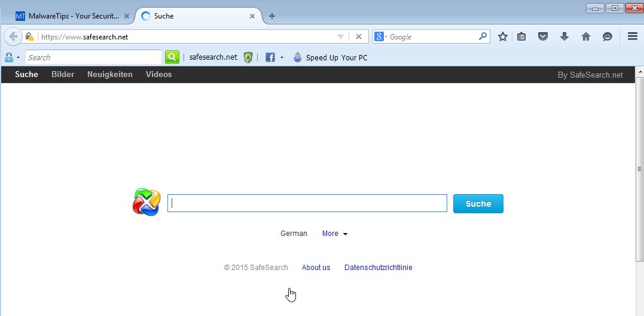Minimize the browser window

[x=595, y=8]
